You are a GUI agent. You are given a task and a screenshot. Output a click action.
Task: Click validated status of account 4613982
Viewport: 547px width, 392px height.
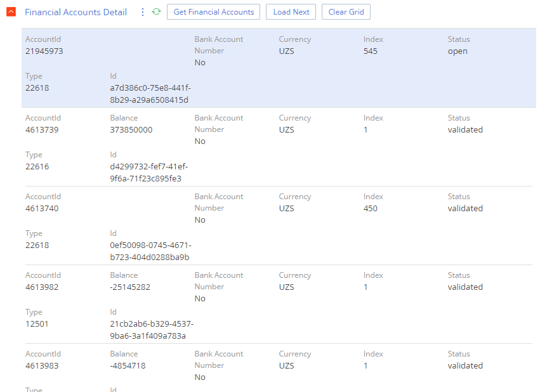click(x=465, y=287)
